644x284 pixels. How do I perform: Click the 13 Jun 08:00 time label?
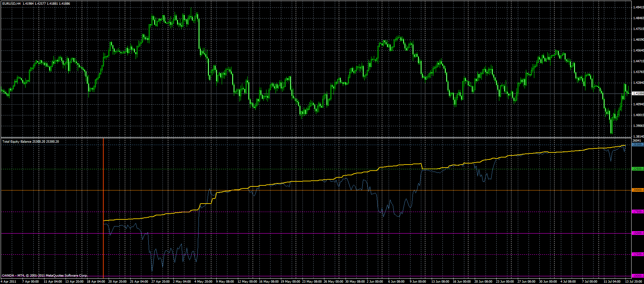click(x=440, y=282)
